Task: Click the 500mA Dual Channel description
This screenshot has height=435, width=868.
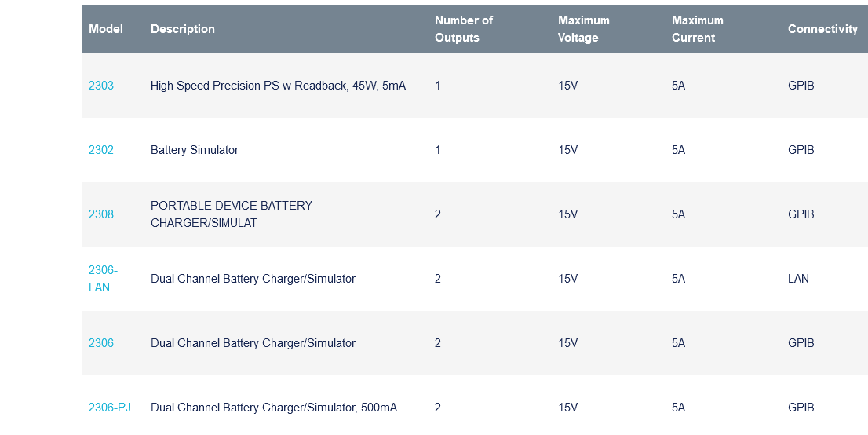Action: point(274,408)
